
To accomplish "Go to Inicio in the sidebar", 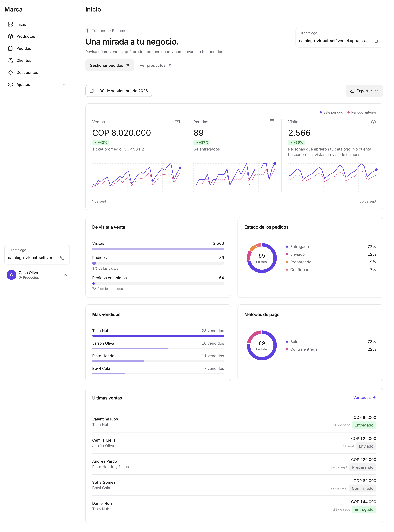I will click(37, 24).
